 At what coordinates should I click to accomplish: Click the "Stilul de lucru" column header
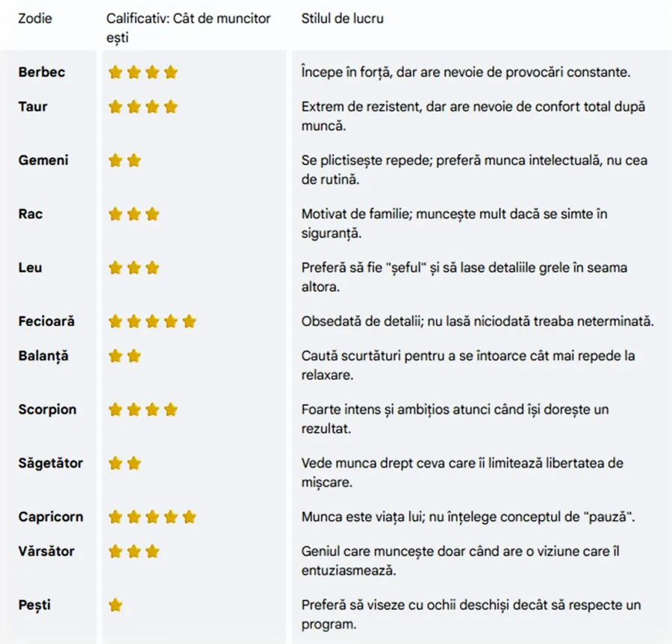tap(342, 19)
